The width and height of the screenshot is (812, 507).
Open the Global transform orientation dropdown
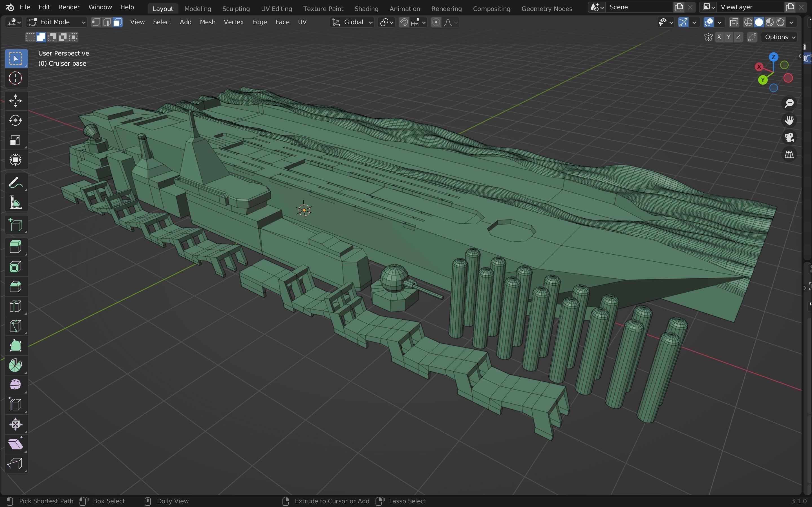352,22
